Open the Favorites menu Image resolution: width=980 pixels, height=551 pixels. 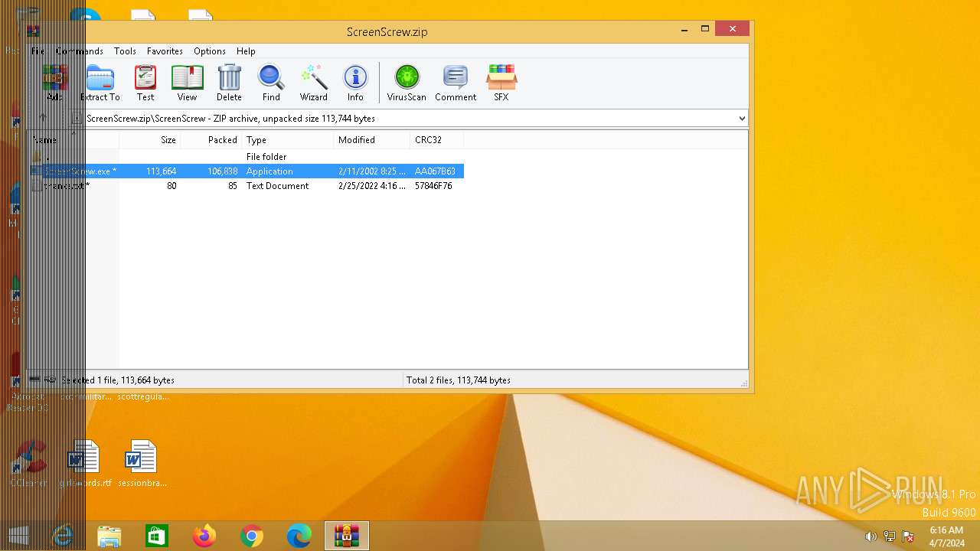[x=165, y=51]
